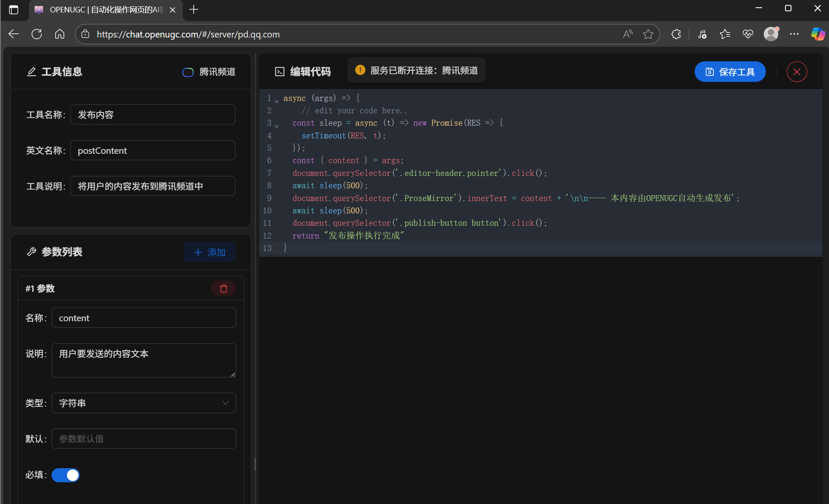Click the 默认 default value field
Screen dimensions: 829x504
click(x=144, y=439)
